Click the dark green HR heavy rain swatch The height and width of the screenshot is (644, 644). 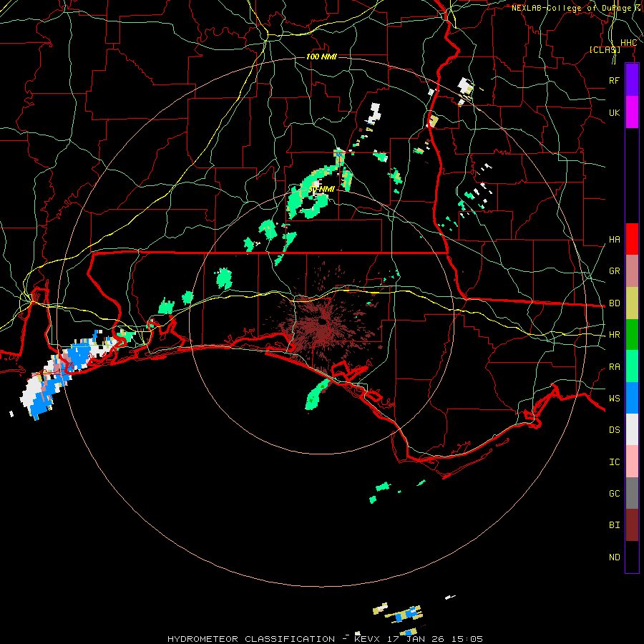tap(632, 334)
